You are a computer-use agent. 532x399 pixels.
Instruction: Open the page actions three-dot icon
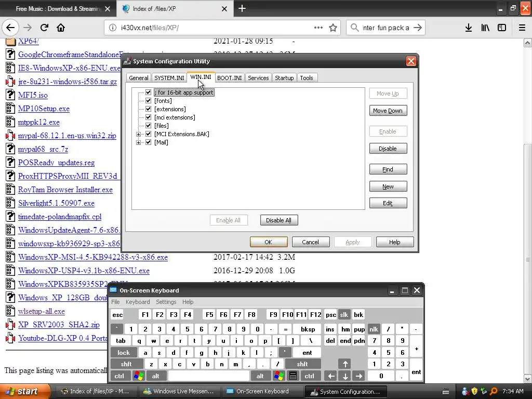coord(318,28)
